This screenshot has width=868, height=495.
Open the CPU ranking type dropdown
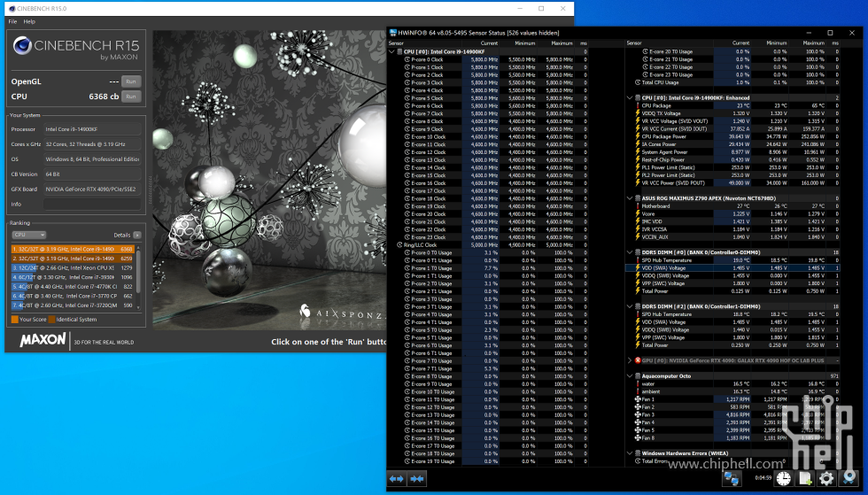[x=28, y=235]
